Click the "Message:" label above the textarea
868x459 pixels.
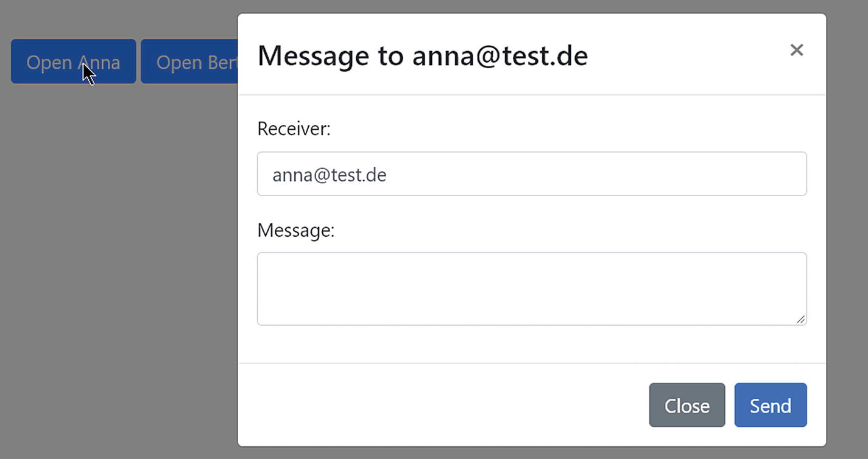click(x=295, y=231)
